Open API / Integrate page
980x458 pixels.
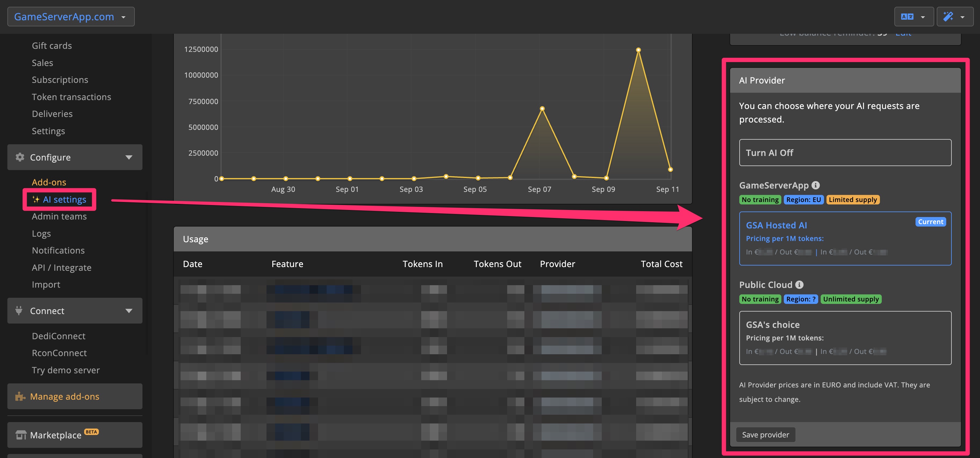coord(61,267)
